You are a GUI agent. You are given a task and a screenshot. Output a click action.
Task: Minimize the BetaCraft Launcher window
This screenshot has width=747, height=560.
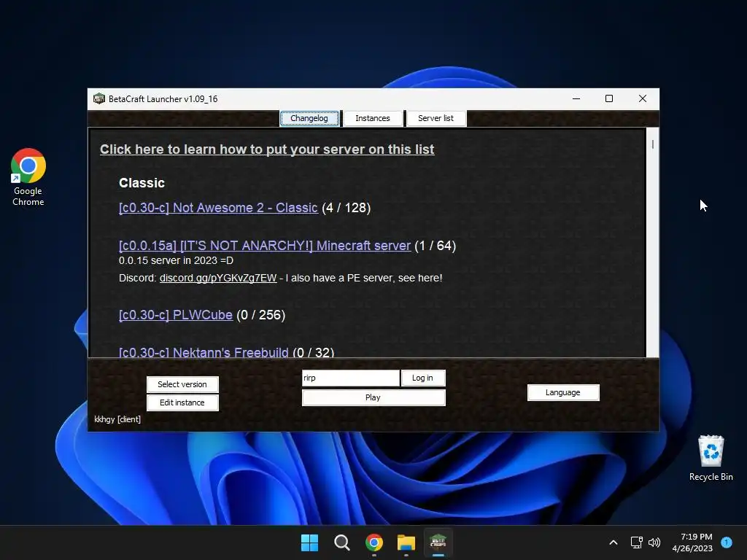pyautogui.click(x=576, y=98)
